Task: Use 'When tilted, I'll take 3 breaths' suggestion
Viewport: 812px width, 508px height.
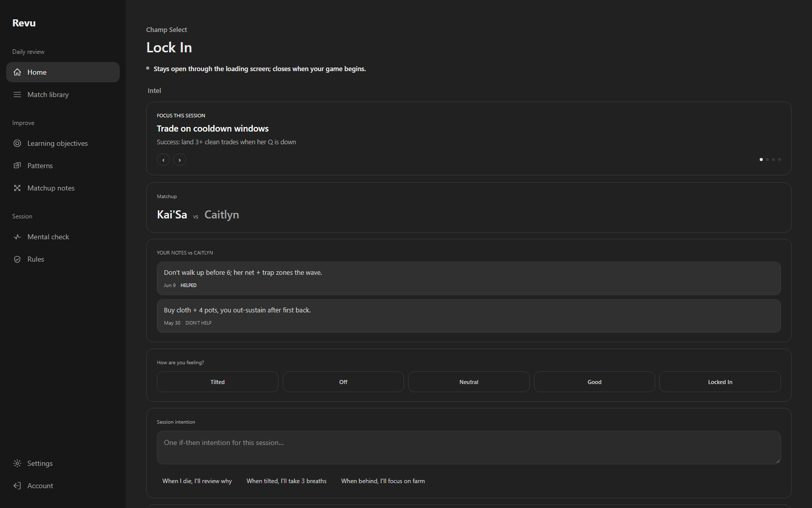Action: coord(287,481)
